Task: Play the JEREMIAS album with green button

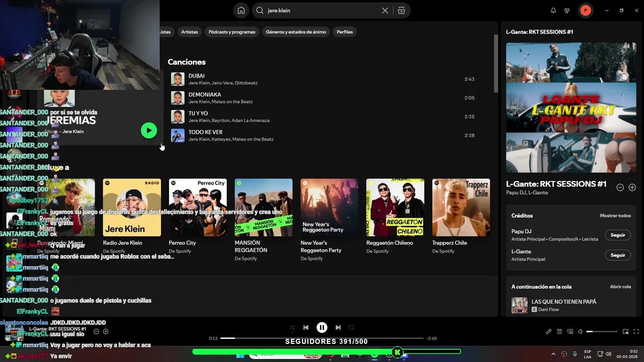Action: (149, 131)
